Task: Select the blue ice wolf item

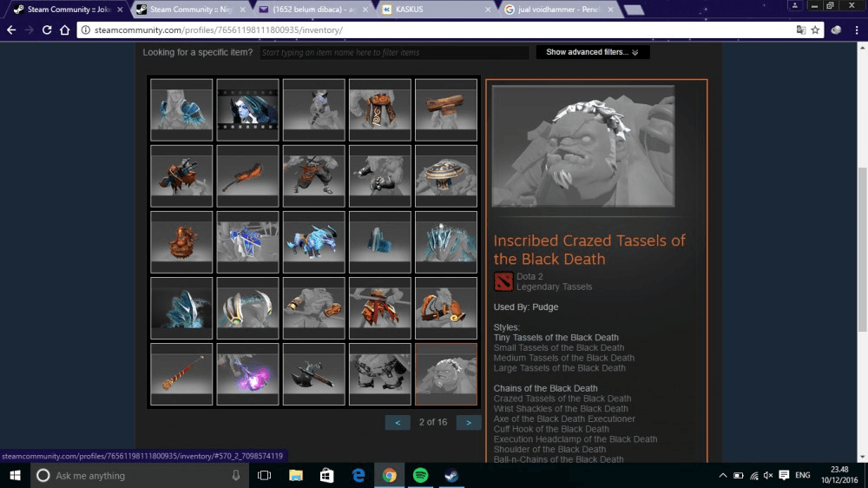Action: click(x=314, y=241)
